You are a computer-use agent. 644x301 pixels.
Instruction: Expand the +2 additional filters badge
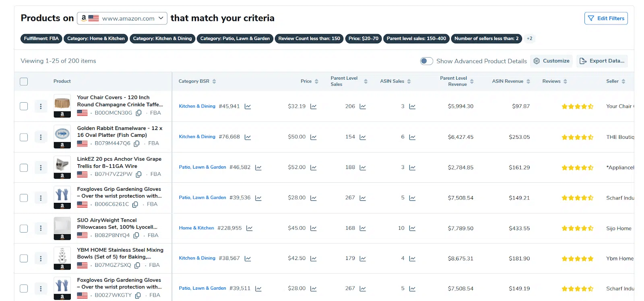529,39
